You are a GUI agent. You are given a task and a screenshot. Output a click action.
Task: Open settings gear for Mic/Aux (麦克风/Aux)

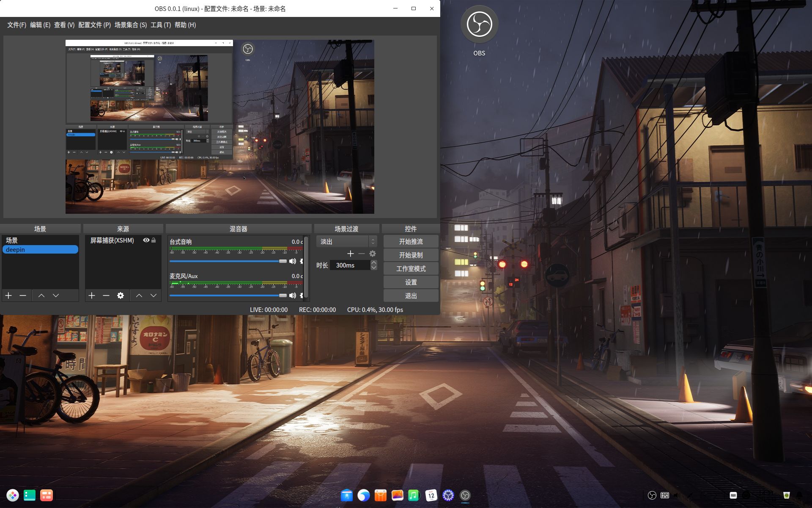tap(302, 295)
